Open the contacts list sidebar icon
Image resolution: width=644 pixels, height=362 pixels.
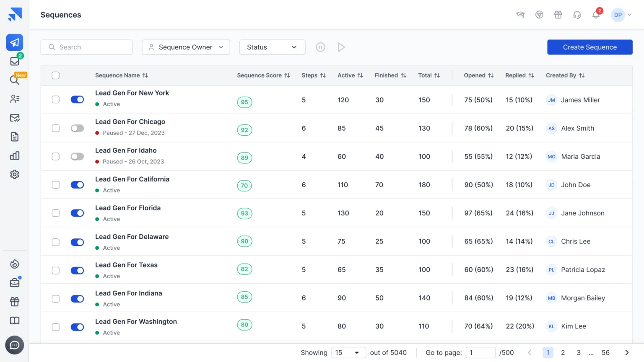click(x=15, y=99)
